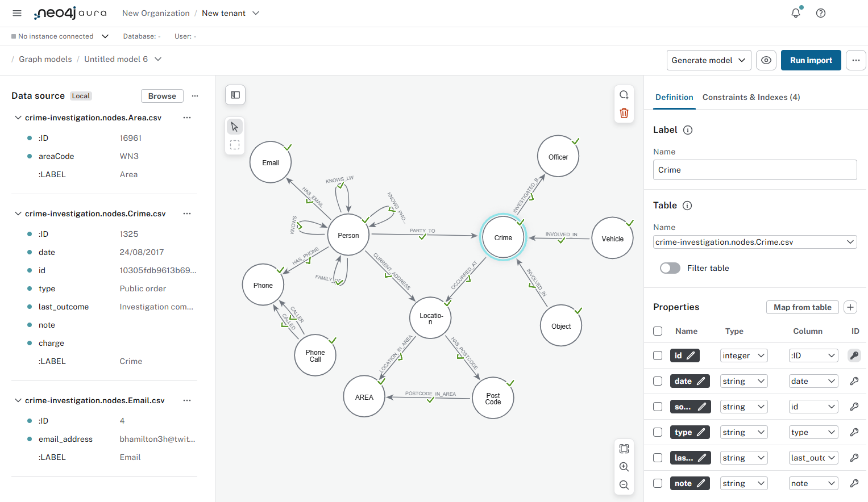Screen dimensions: 868x502
Task: Go to Graph models breadcrumb
Action: point(45,59)
